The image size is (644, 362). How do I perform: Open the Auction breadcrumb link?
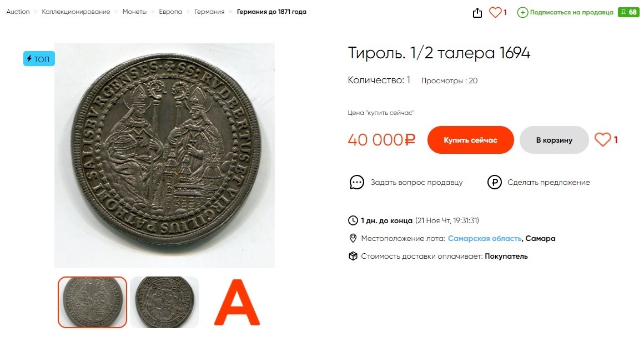[17, 11]
